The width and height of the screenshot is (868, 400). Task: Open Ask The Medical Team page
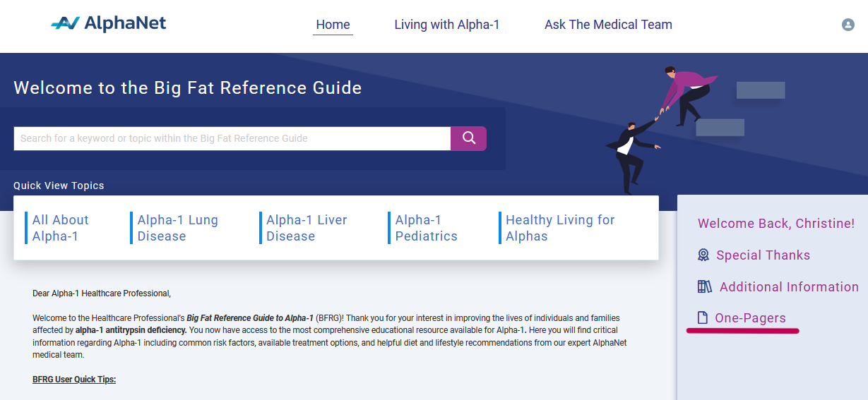(608, 25)
